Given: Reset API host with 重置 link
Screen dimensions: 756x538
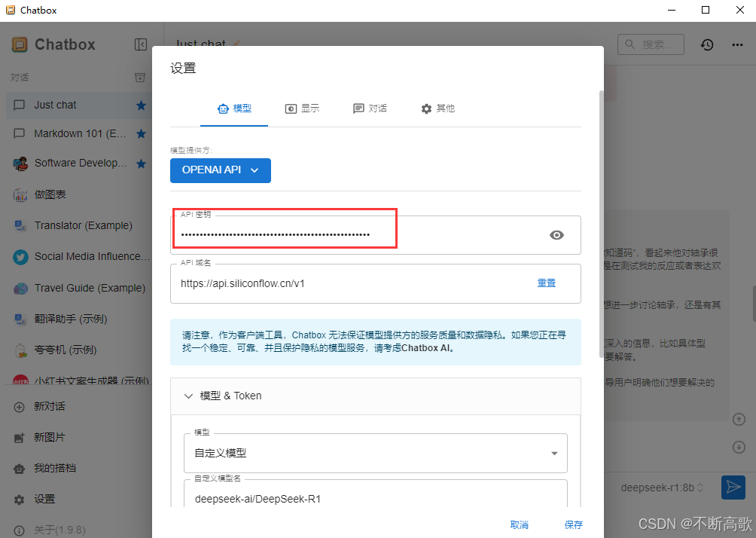Looking at the screenshot, I should pyautogui.click(x=546, y=283).
